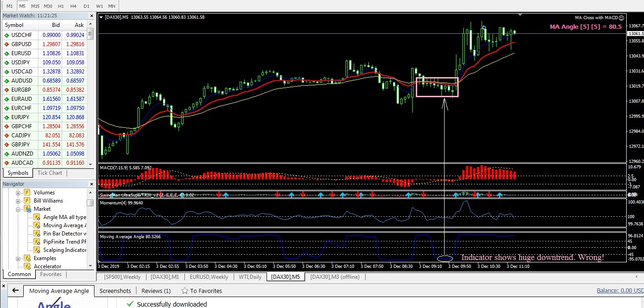This screenshot has width=644, height=308.
Task: Click the Navigator scrollbar up arrow
Action: tap(90, 192)
